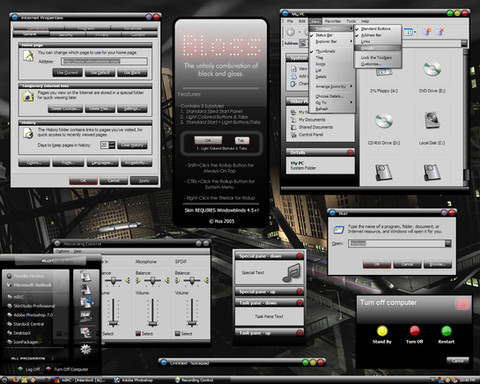Screen dimensions: 480x384
Task: Click the Clear History button
Action: pyautogui.click(x=132, y=145)
